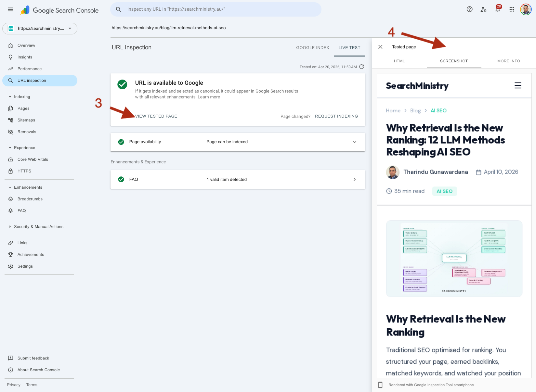536x392 pixels.
Task: Select the SCREENSHOT tab
Action: 454,61
